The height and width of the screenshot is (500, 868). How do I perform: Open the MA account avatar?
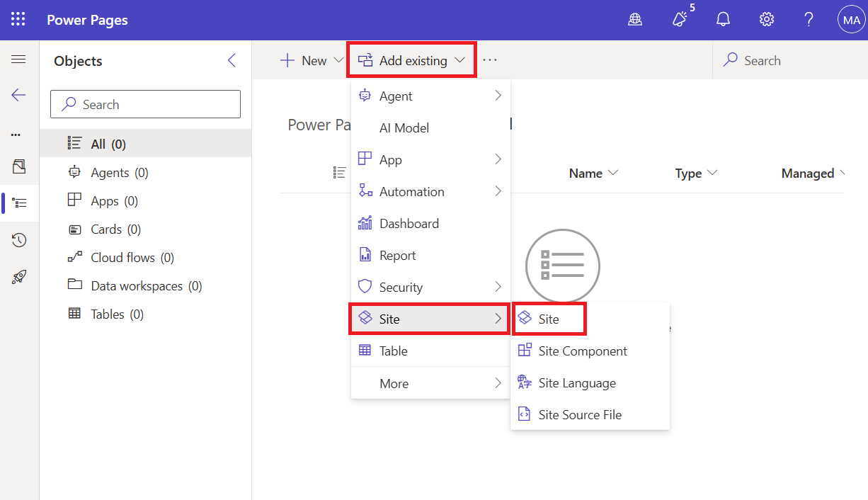[x=850, y=19]
